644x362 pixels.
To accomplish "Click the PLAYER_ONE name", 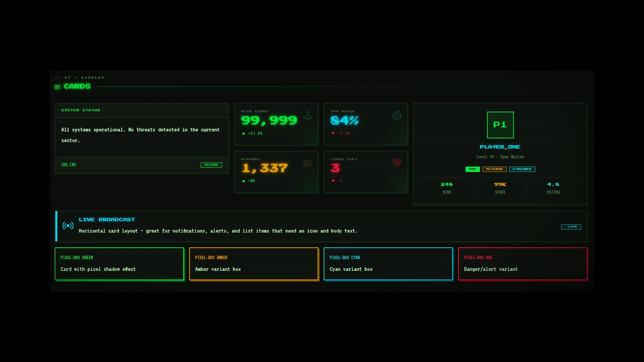I will point(500,147).
